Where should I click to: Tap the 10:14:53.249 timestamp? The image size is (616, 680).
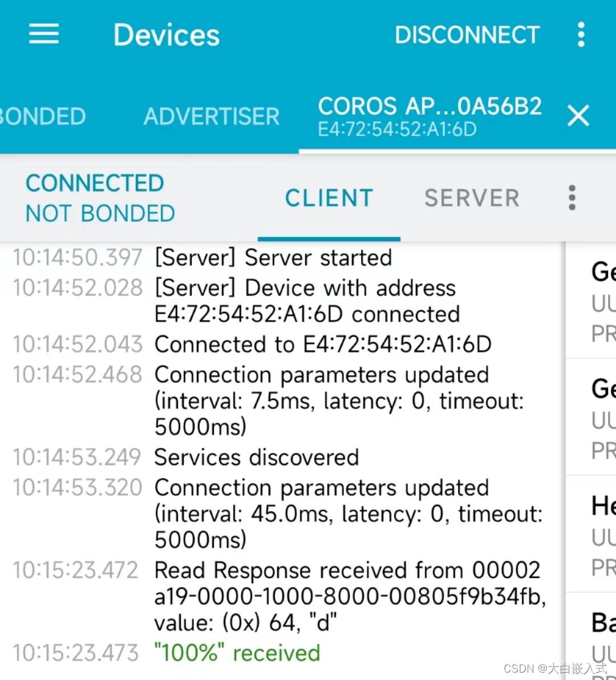tap(77, 457)
